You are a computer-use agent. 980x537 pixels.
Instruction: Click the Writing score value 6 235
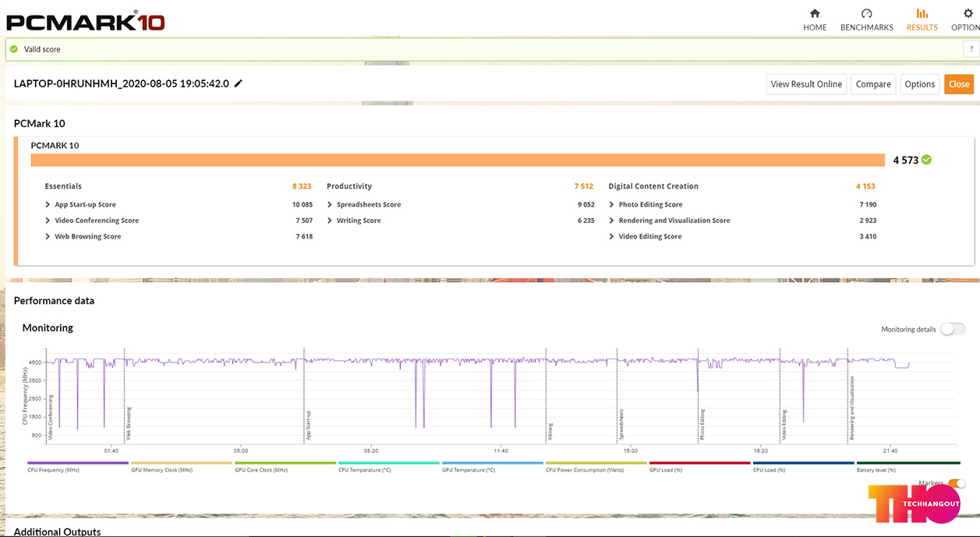tap(586, 221)
